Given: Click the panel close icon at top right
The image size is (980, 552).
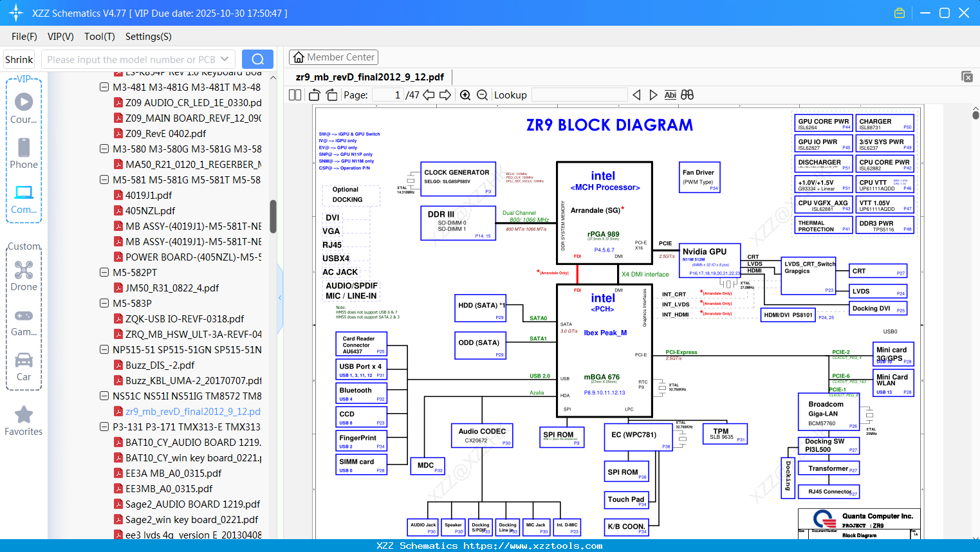Looking at the screenshot, I should coord(967,77).
